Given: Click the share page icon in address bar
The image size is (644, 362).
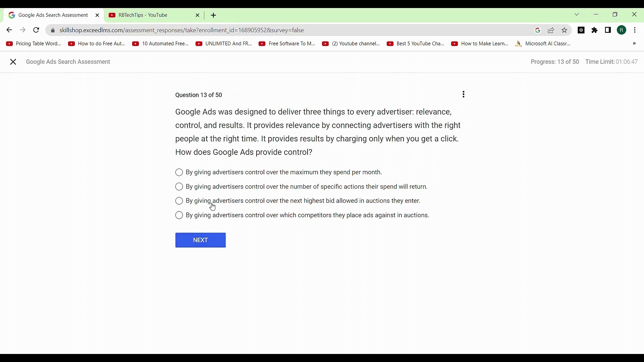Looking at the screenshot, I should coord(551,30).
